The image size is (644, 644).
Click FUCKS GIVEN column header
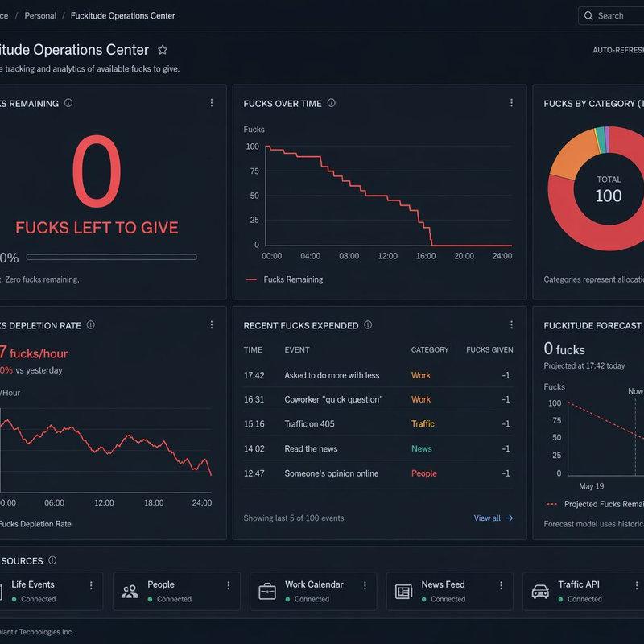(x=489, y=350)
